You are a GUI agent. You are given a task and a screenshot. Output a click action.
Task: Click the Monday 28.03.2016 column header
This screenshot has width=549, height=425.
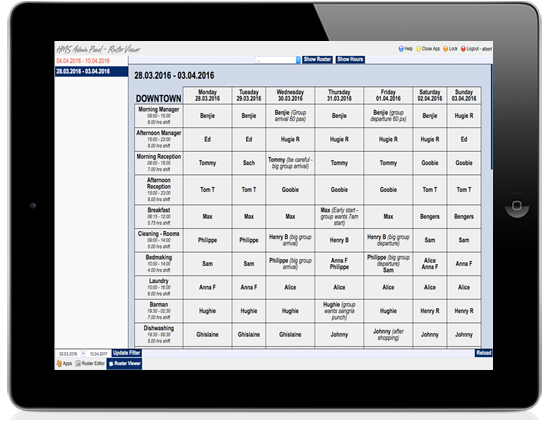[x=207, y=95]
